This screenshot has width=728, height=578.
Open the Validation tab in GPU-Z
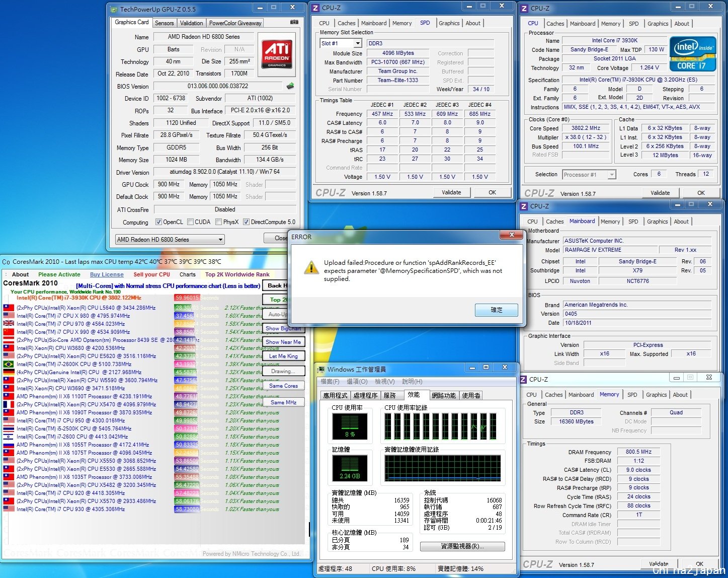[192, 23]
